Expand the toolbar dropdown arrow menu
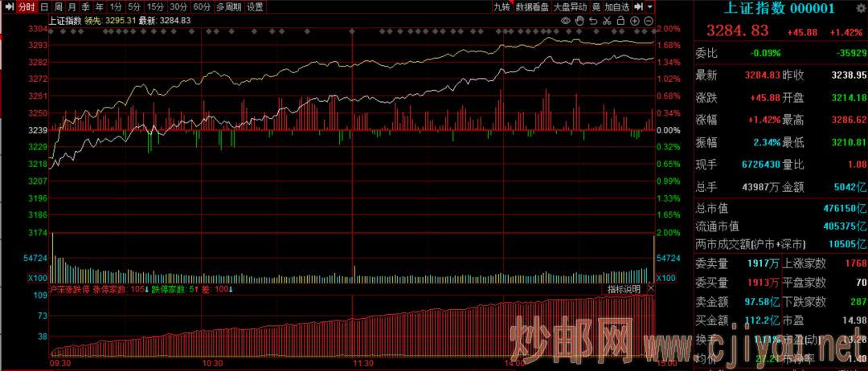The height and width of the screenshot is (371, 868). click(x=649, y=6)
